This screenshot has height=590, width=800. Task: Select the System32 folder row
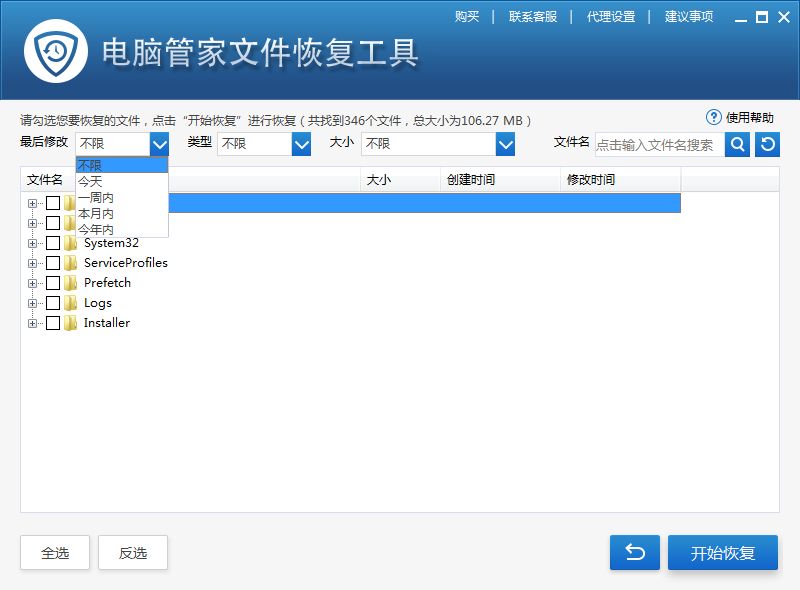pyautogui.click(x=111, y=243)
